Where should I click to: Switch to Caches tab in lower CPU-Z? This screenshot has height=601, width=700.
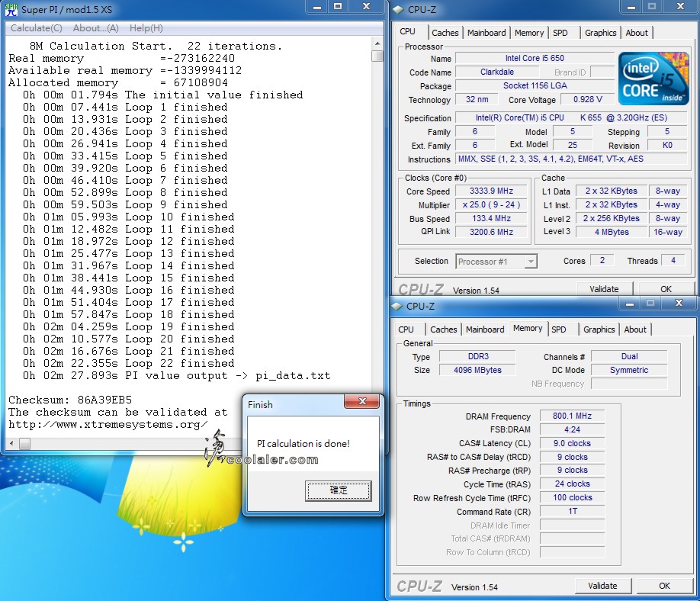(x=443, y=329)
